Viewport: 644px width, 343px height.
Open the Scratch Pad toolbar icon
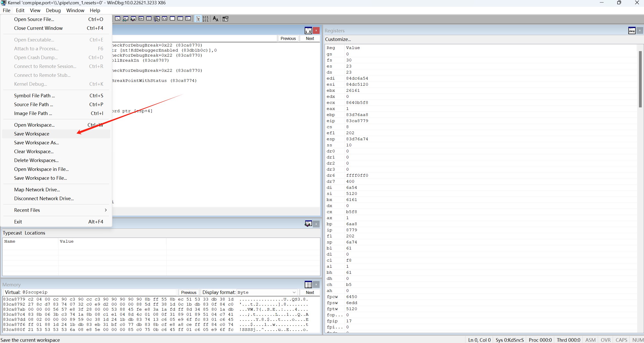(x=172, y=19)
